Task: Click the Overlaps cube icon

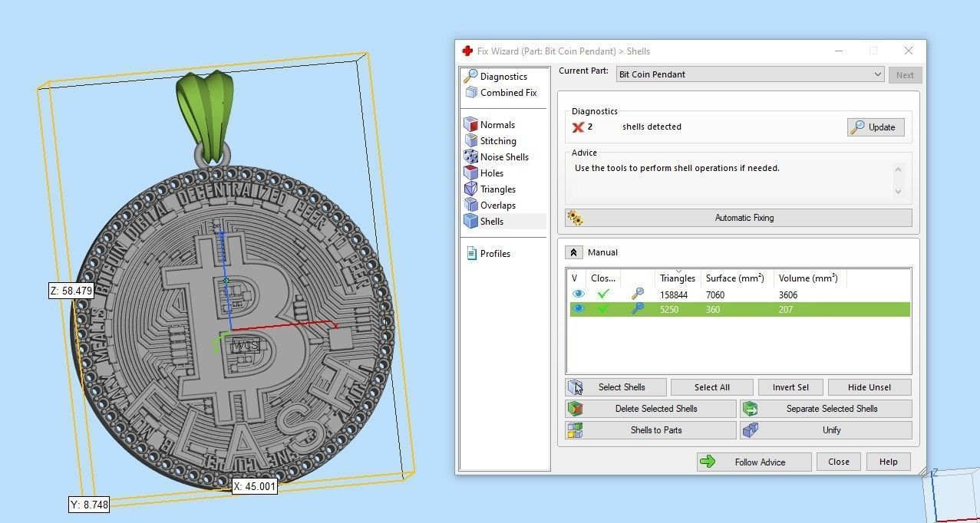Action: pyautogui.click(x=470, y=206)
